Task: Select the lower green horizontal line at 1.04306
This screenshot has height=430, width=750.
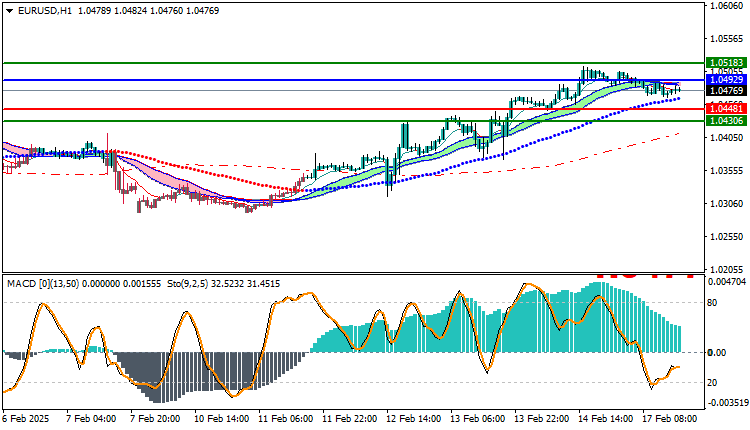Action: click(353, 121)
